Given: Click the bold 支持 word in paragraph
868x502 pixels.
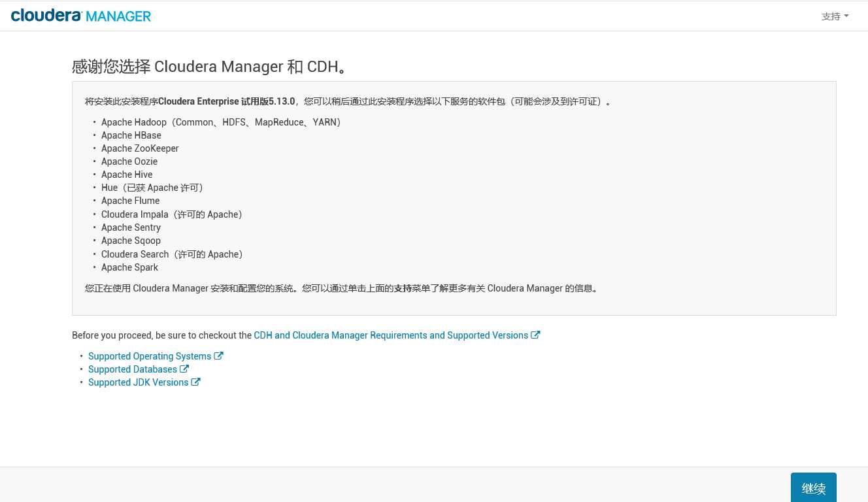Looking at the screenshot, I should point(403,288).
